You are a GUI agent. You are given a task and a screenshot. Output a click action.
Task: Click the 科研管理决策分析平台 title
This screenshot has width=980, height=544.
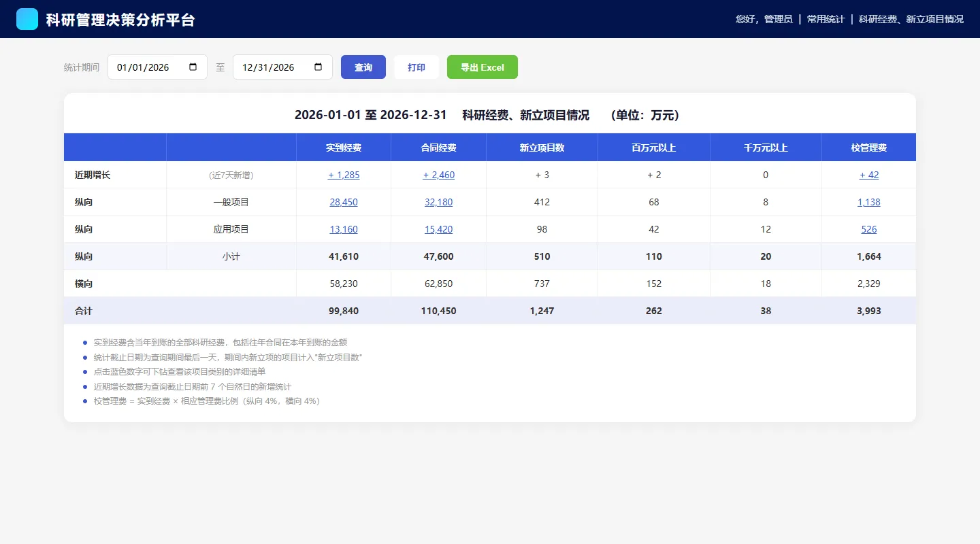click(x=120, y=20)
